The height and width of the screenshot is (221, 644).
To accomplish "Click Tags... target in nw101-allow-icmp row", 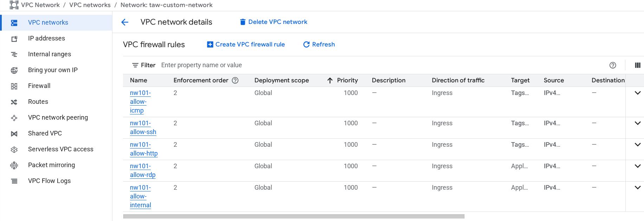I will pyautogui.click(x=520, y=93).
